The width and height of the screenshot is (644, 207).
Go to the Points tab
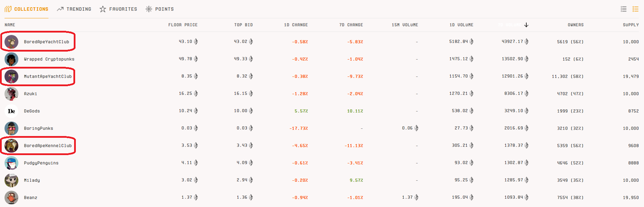coord(160,9)
